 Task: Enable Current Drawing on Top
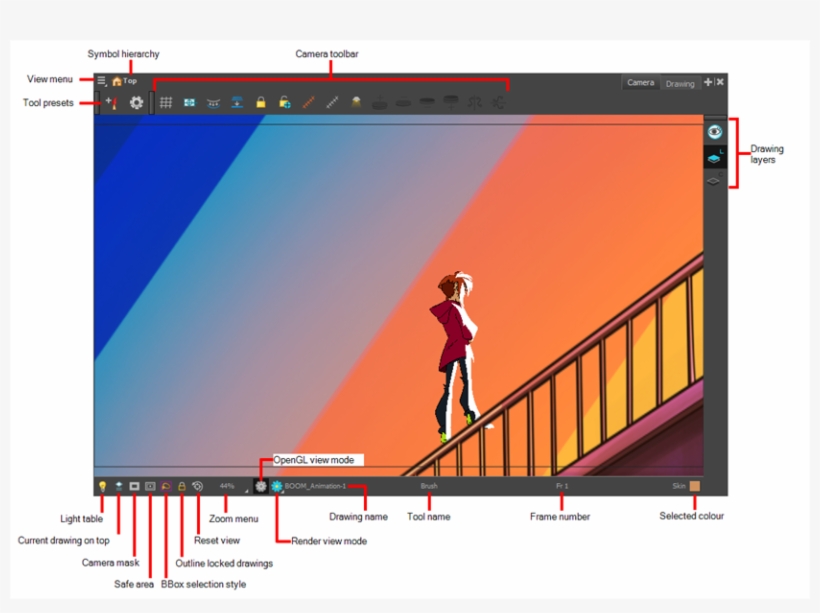pyautogui.click(x=118, y=486)
